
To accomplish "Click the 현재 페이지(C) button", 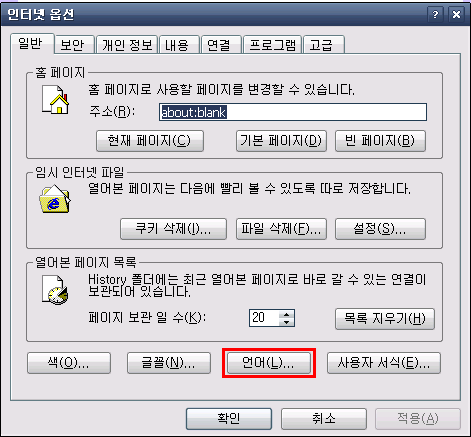I will [x=150, y=141].
